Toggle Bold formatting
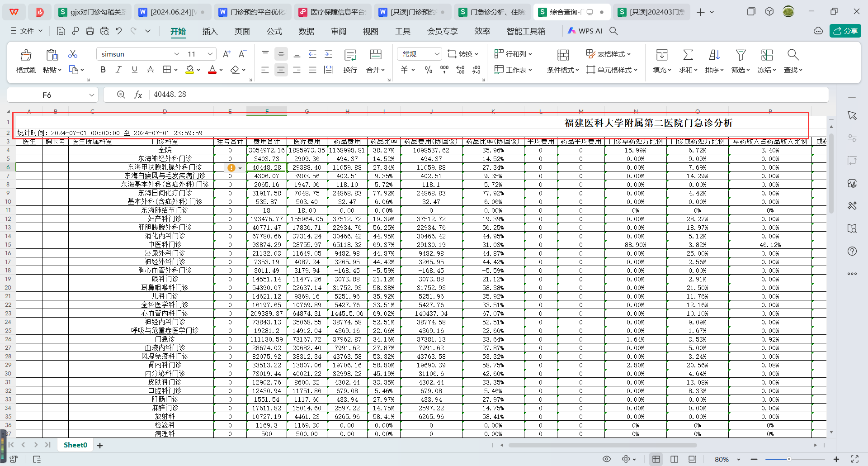Image resolution: width=868 pixels, height=466 pixels. point(103,70)
